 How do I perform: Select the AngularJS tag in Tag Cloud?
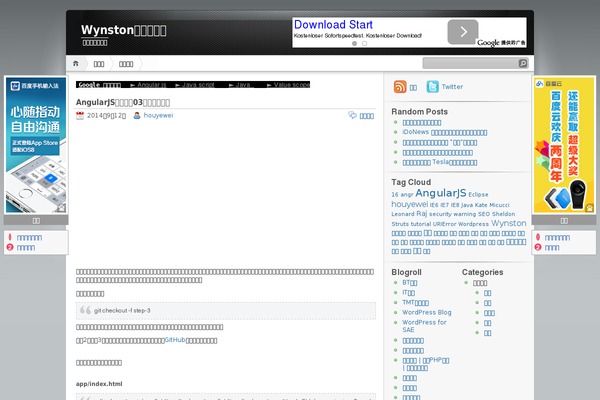tap(441, 193)
